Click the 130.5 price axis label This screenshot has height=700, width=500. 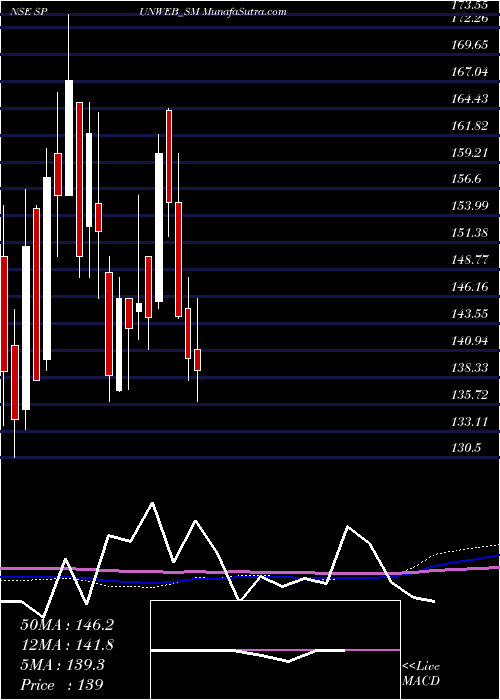click(x=467, y=448)
